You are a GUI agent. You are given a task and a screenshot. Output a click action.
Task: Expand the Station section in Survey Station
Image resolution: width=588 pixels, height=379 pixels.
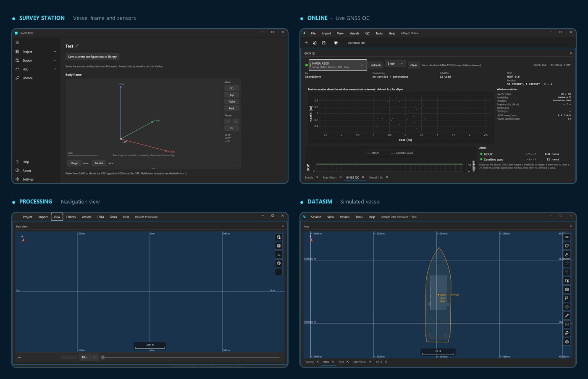(36, 61)
